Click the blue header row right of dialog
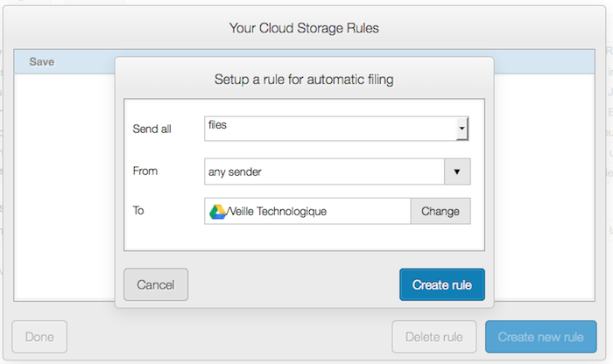 pyautogui.click(x=545, y=61)
